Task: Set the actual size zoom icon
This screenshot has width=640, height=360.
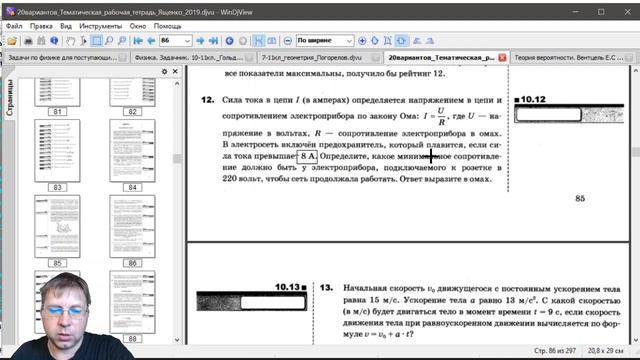Action: pos(375,41)
